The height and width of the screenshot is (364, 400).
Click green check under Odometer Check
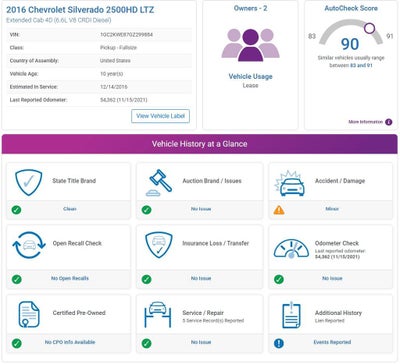click(x=279, y=279)
